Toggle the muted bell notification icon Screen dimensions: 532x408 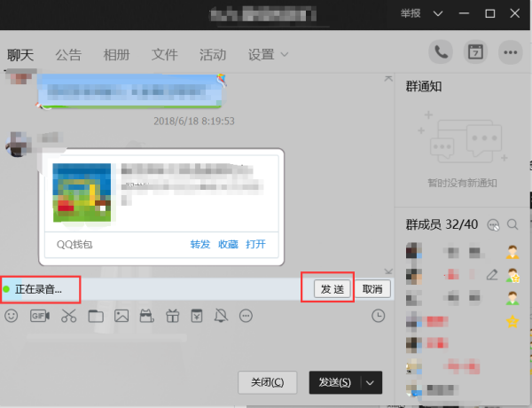pyautogui.click(x=221, y=316)
